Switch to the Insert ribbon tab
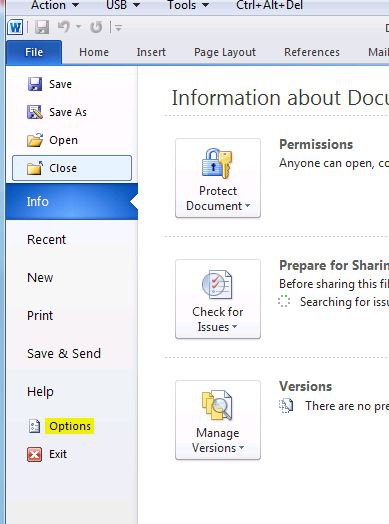Screen dimensions: 389x524 tap(151, 52)
